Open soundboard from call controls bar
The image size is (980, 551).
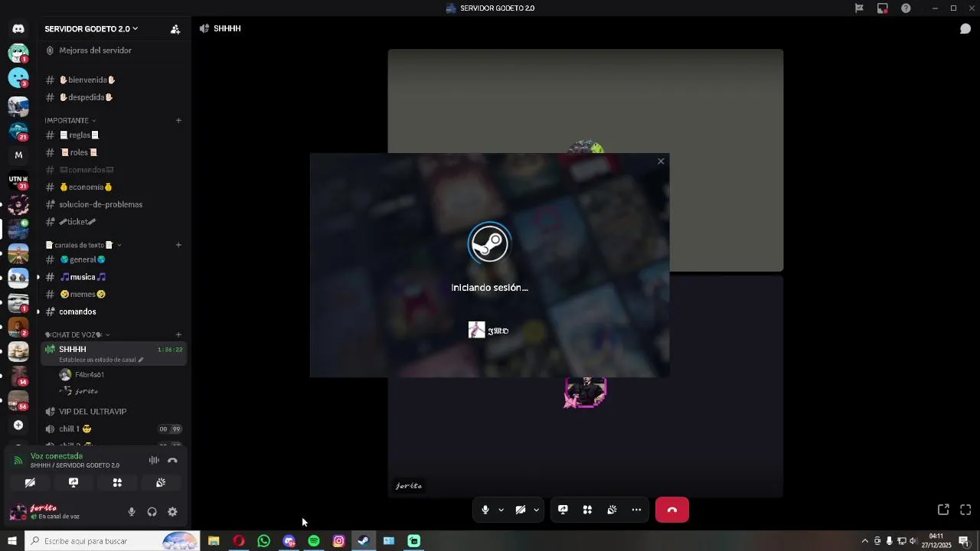[x=612, y=510]
